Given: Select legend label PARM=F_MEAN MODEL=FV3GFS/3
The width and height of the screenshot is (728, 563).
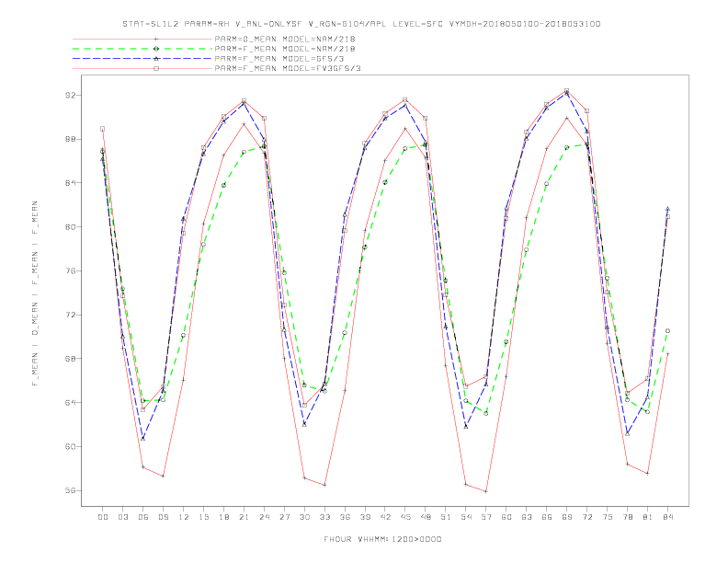Looking at the screenshot, I should click(x=288, y=68).
